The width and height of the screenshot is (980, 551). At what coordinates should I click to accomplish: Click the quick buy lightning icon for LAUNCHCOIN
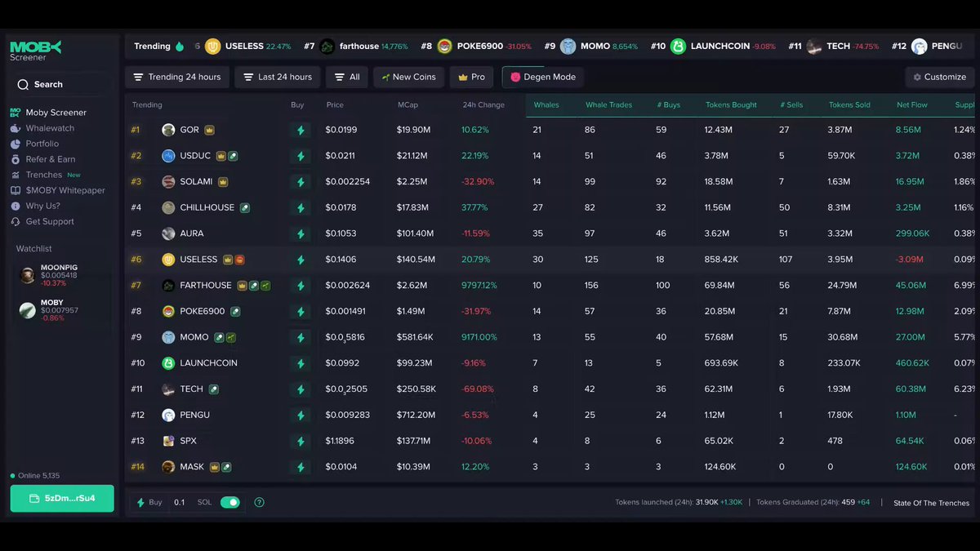point(301,363)
